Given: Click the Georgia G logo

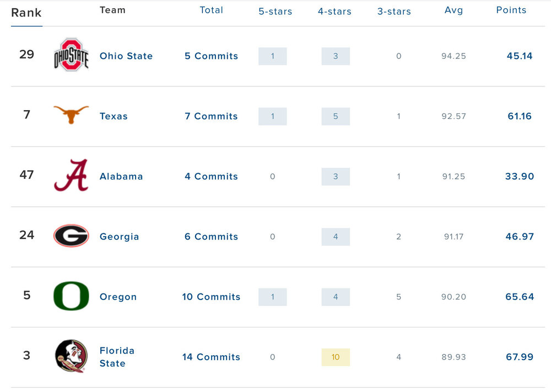Looking at the screenshot, I should pos(71,236).
